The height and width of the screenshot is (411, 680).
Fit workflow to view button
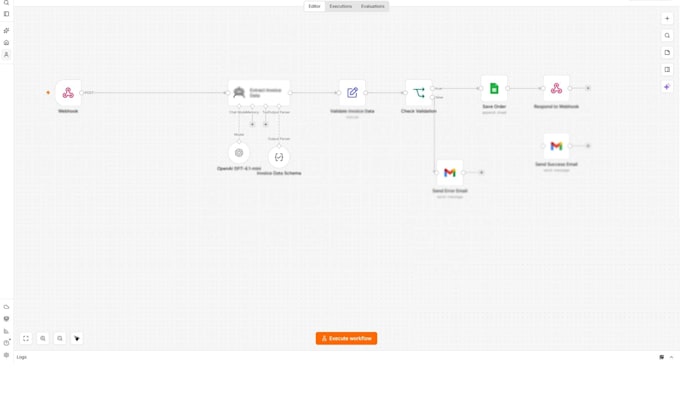[x=26, y=339]
